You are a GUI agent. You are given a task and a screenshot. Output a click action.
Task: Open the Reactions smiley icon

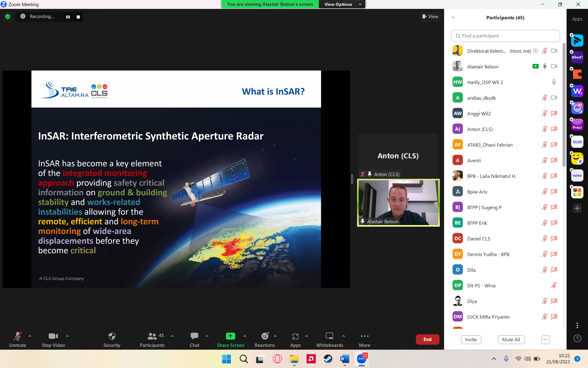point(265,336)
